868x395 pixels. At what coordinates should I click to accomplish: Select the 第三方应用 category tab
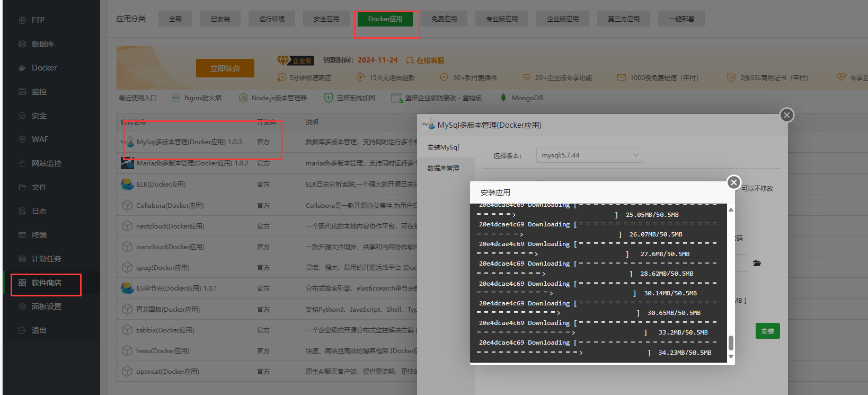[x=624, y=19]
